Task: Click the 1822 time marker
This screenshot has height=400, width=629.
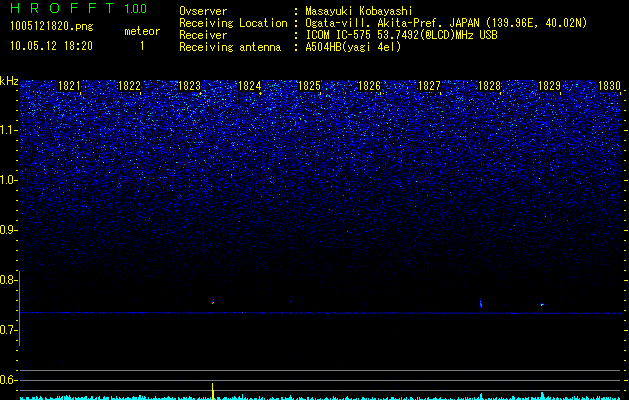Action: [129, 86]
